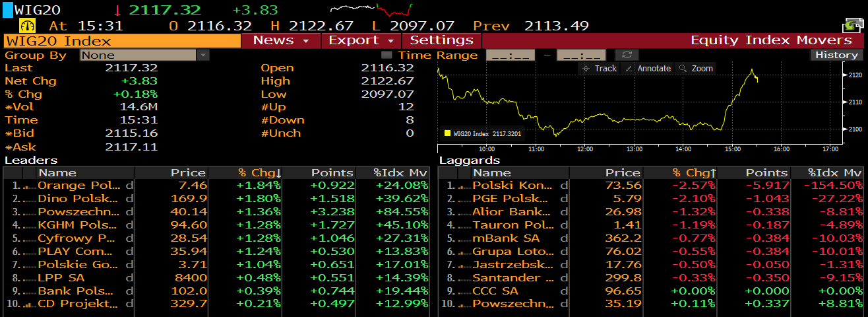Click the Prev value 2113.49 in header
Screen dimensions: 868x317
tap(556, 26)
